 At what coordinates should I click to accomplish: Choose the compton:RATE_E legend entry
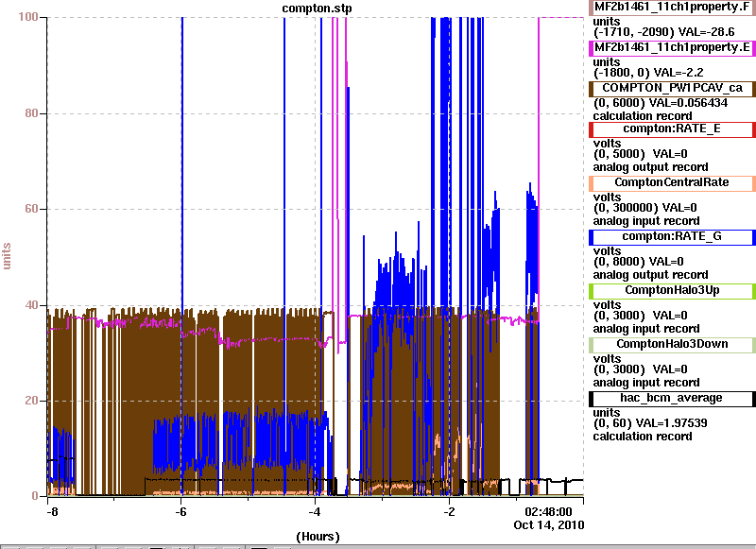[672, 129]
